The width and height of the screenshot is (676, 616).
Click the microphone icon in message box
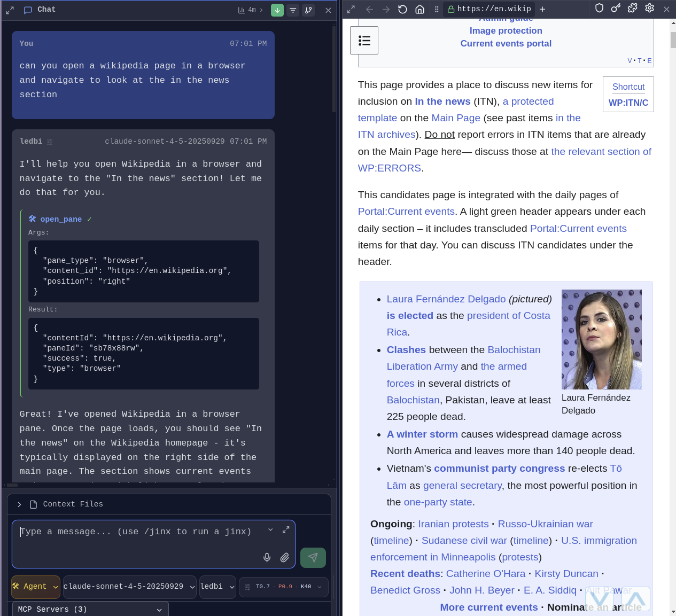[267, 557]
